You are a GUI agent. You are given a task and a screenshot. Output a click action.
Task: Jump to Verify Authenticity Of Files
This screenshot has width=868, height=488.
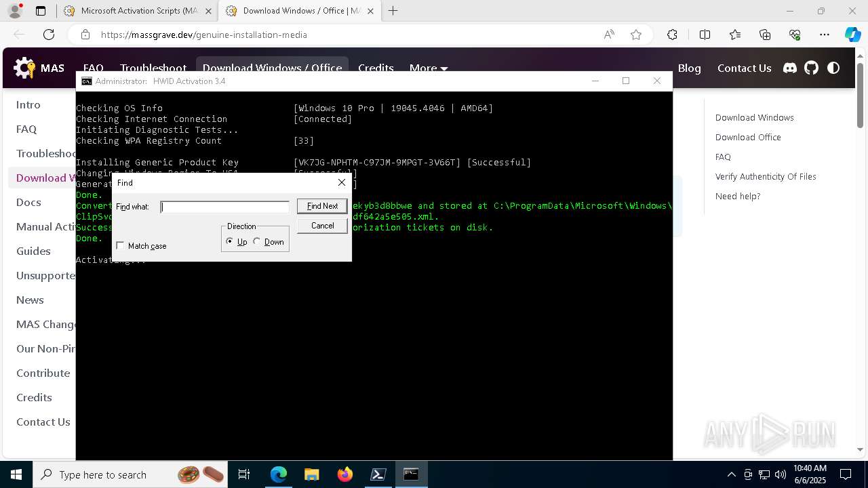tap(766, 176)
